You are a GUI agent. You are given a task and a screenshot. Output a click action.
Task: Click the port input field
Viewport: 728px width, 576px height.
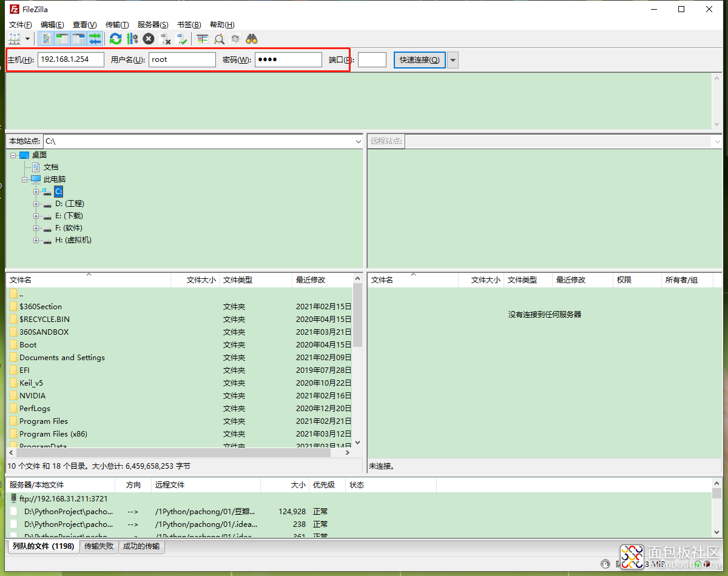click(x=372, y=59)
